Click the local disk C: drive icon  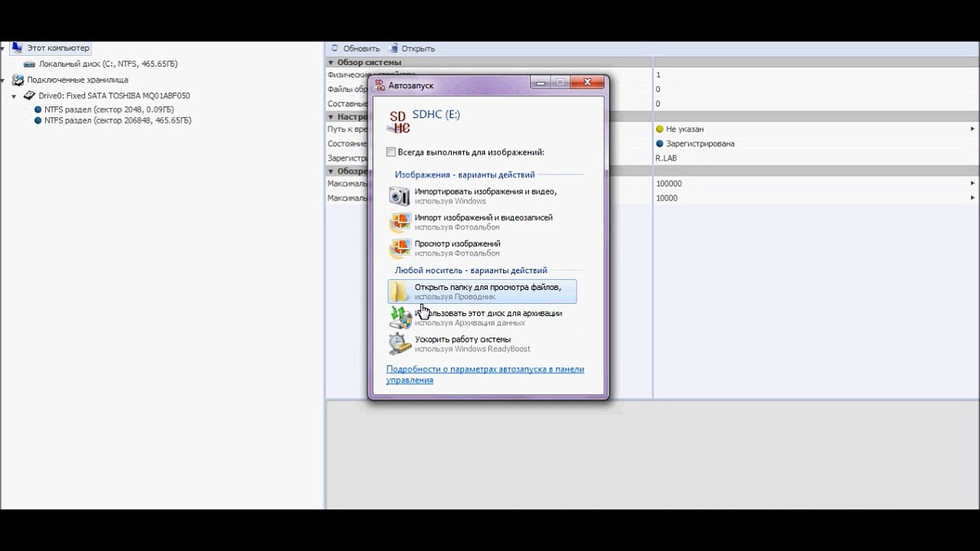click(x=29, y=64)
